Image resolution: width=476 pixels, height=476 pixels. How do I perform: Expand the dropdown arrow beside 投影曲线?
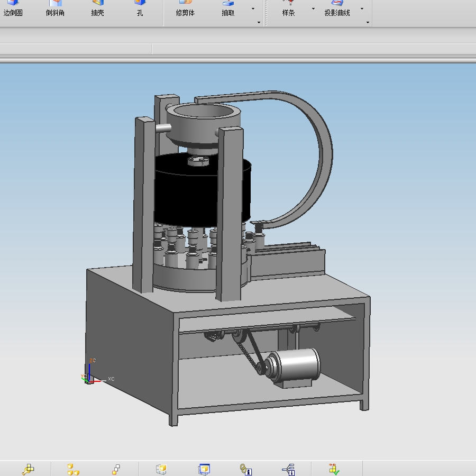pos(362,9)
